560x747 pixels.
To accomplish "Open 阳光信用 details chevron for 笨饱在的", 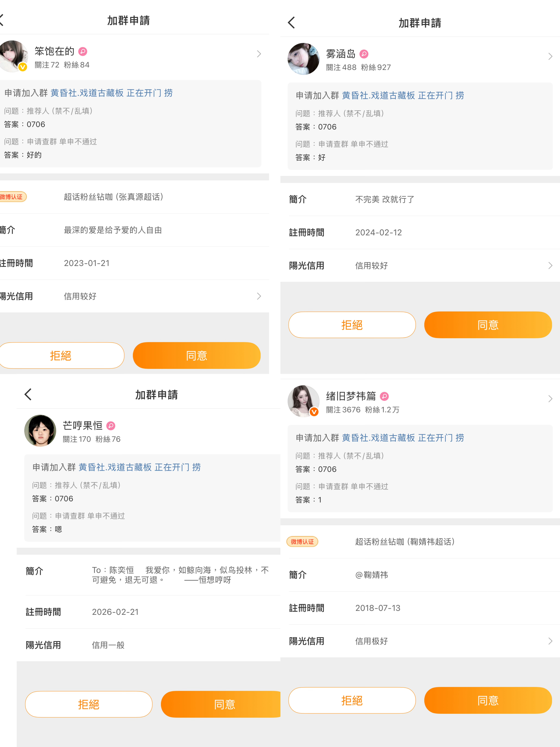I will 259,296.
